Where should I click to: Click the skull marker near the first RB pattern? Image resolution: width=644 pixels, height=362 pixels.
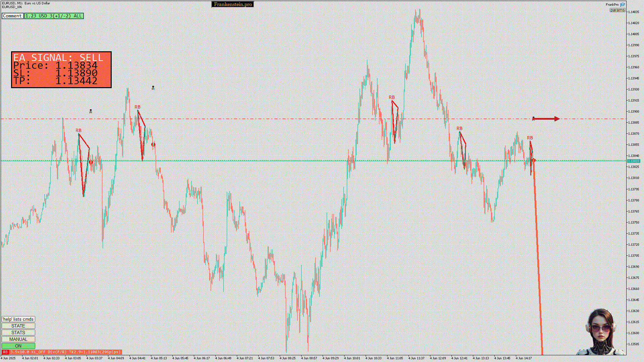point(91,111)
